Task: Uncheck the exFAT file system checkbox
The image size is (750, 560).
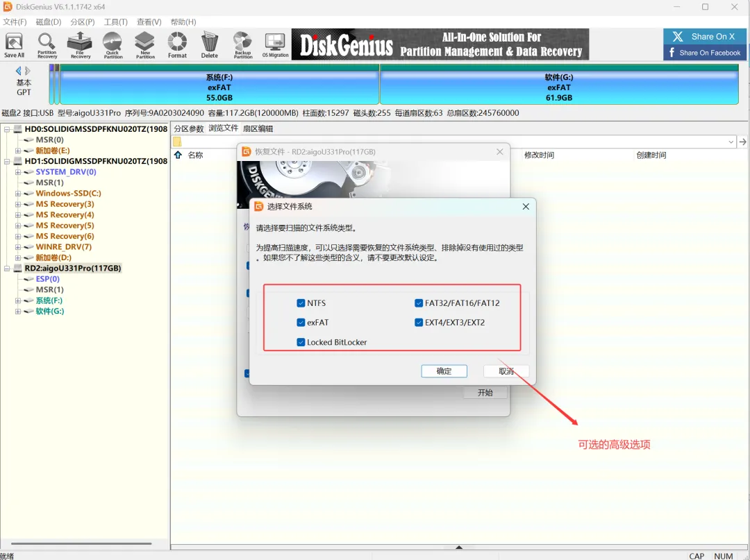Action: (301, 323)
